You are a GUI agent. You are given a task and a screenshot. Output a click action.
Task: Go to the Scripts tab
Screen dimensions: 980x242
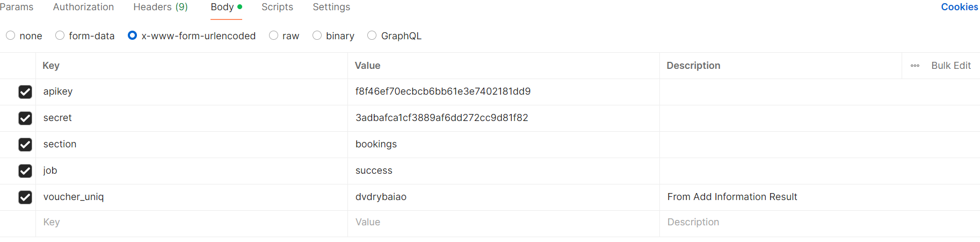tap(277, 7)
